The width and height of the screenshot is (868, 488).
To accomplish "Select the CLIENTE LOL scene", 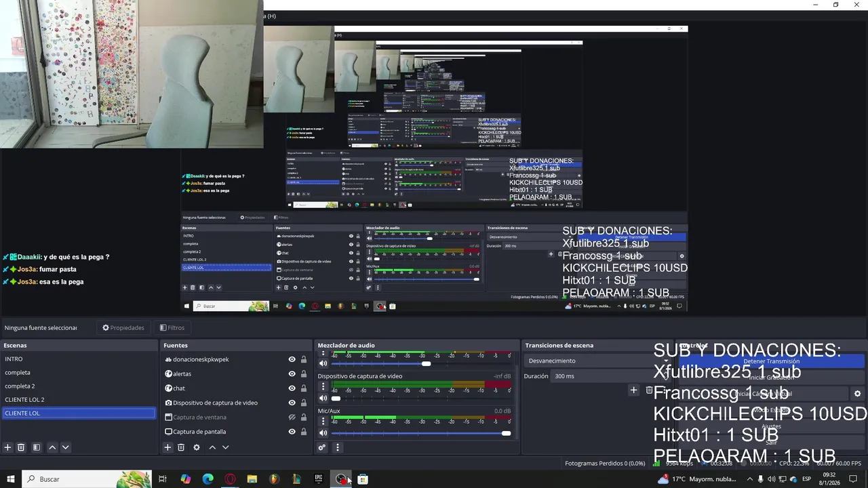I will pyautogui.click(x=79, y=413).
